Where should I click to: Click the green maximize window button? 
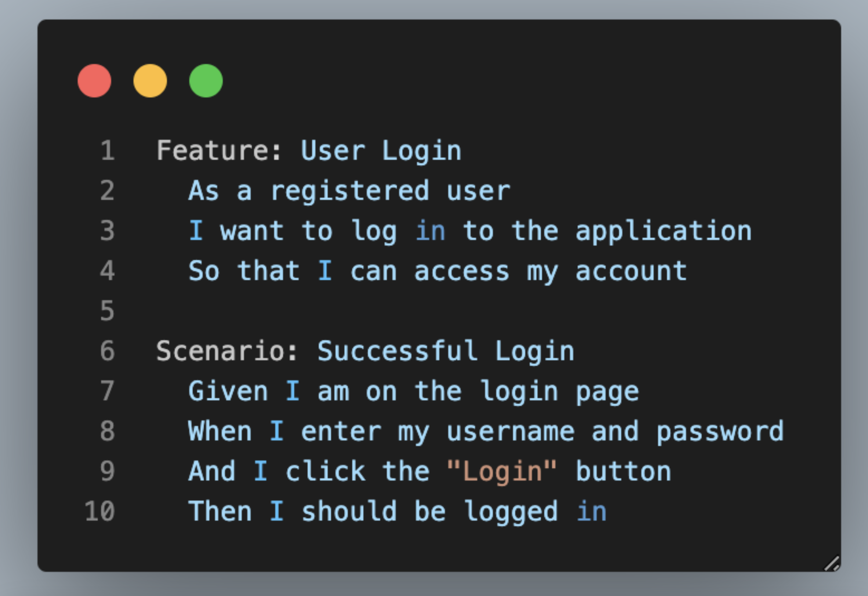click(206, 81)
